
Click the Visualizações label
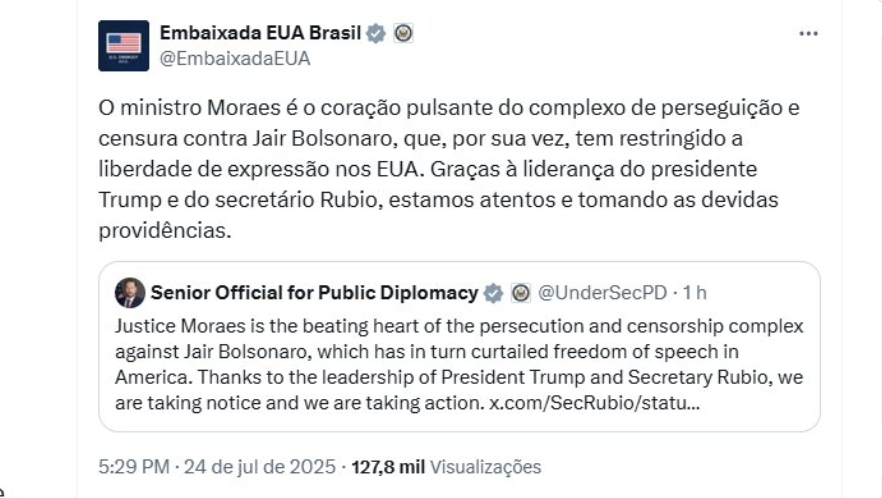485,466
